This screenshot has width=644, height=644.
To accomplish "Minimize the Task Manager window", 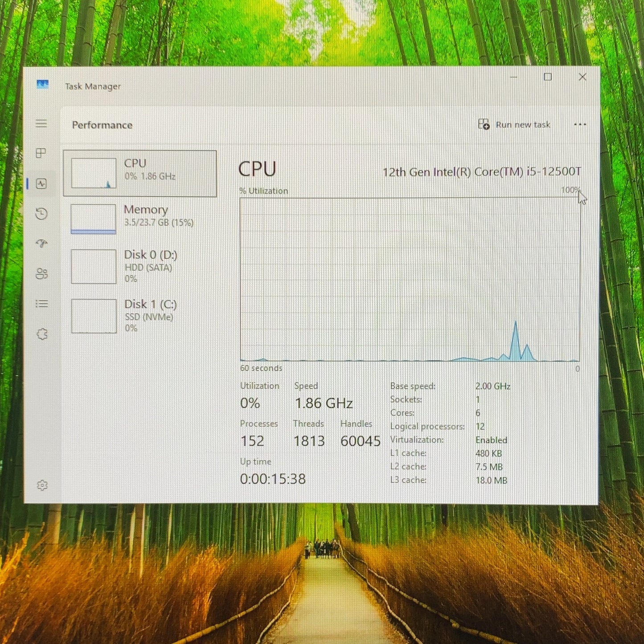I will (513, 77).
